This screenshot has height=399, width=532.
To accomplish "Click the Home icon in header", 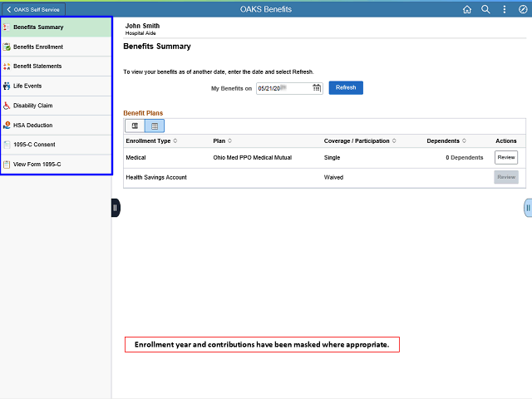I will [x=467, y=9].
